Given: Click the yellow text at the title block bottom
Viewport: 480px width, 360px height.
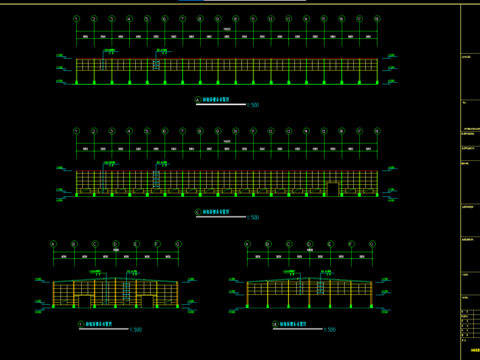Looking at the screenshot, I should [475, 350].
